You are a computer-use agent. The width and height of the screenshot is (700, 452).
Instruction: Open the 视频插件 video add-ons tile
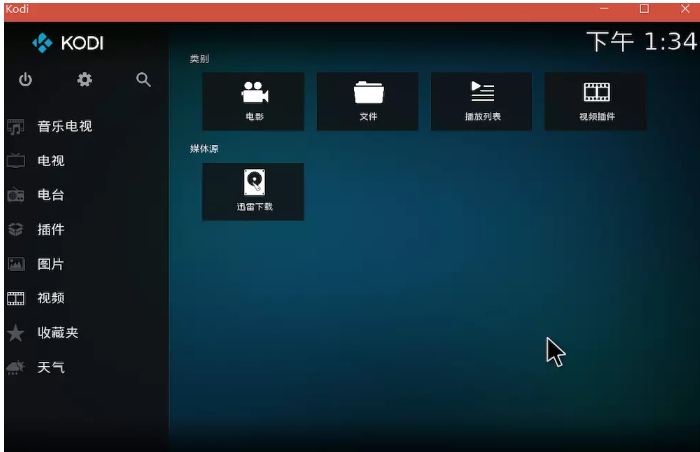[x=596, y=101]
